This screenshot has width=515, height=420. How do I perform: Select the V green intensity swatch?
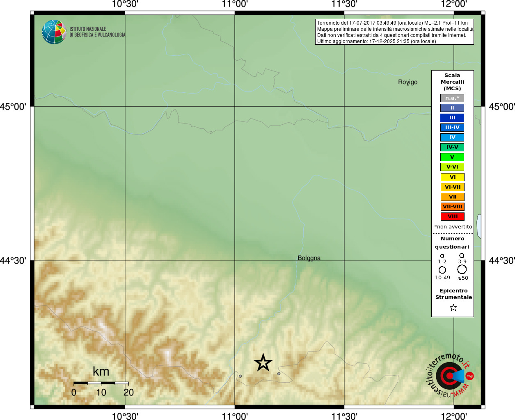click(452, 157)
